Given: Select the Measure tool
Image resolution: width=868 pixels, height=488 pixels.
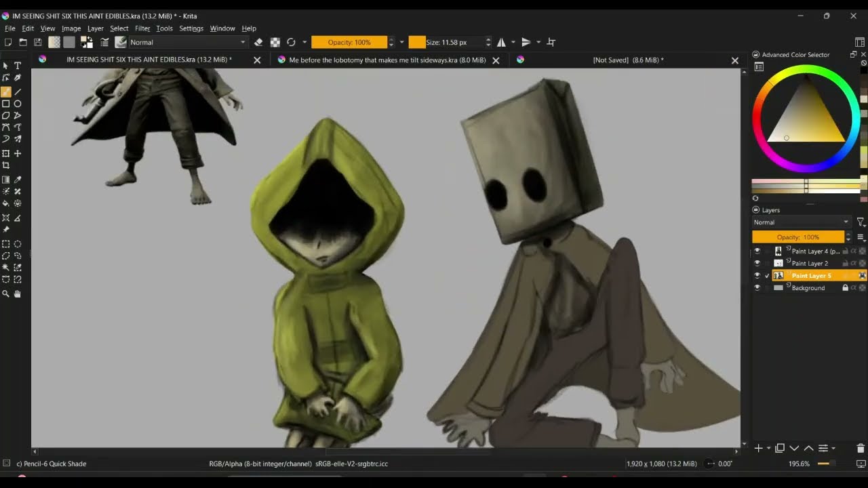Looking at the screenshot, I should click(x=18, y=218).
